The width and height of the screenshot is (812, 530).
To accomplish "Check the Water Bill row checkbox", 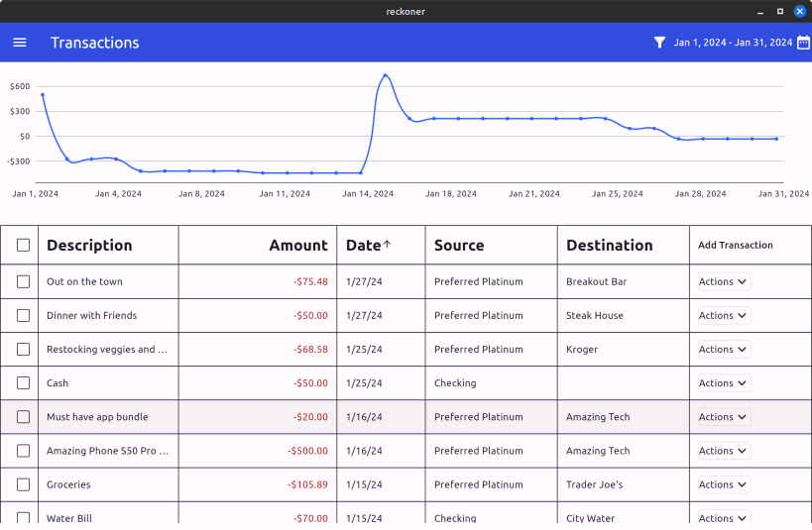I will click(24, 517).
